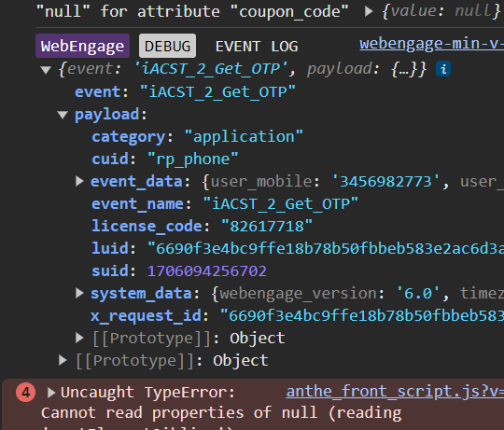Expand the {value: null} object preview
The width and height of the screenshot is (504, 430).
pos(369,11)
